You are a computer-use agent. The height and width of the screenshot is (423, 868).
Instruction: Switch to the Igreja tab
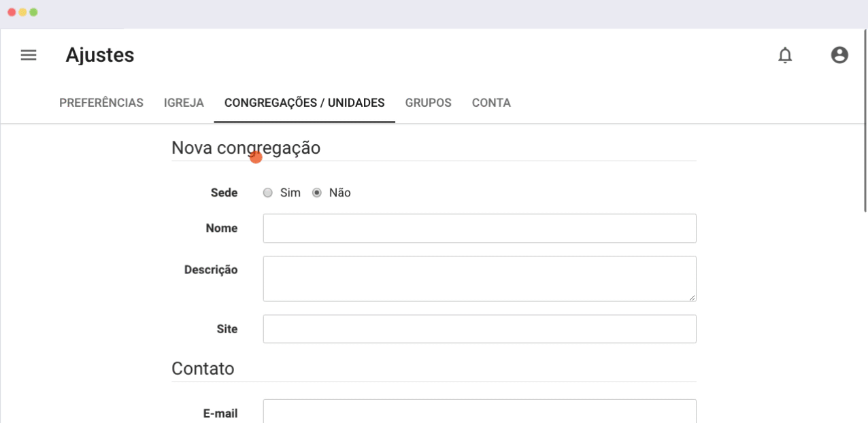coord(184,103)
